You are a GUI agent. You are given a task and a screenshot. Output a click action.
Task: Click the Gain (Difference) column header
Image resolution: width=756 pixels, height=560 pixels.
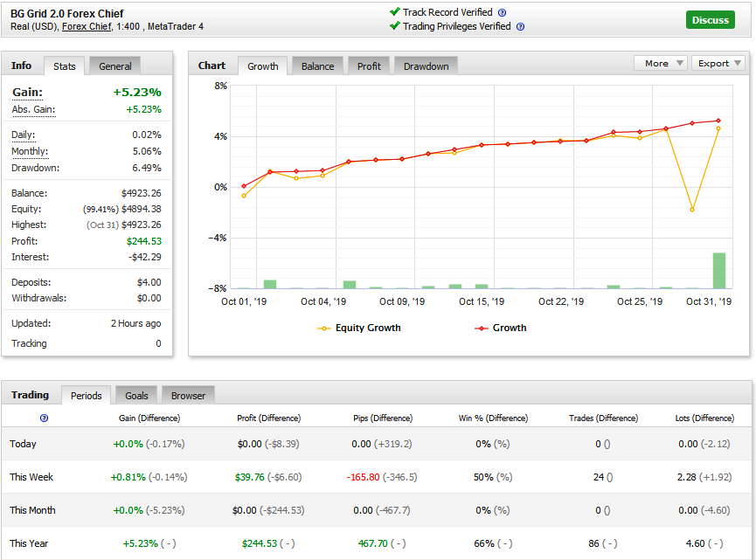(x=149, y=418)
